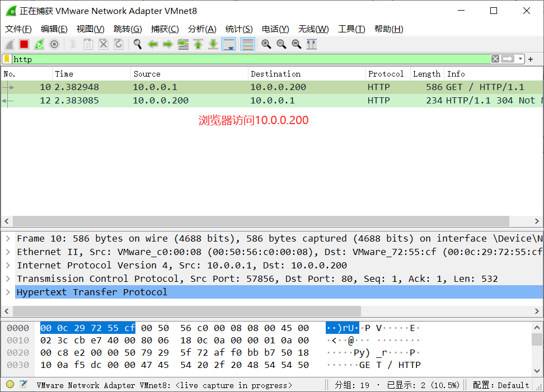The image size is (544, 392).
Task: Open the 分析(A) menu
Action: pyautogui.click(x=202, y=29)
